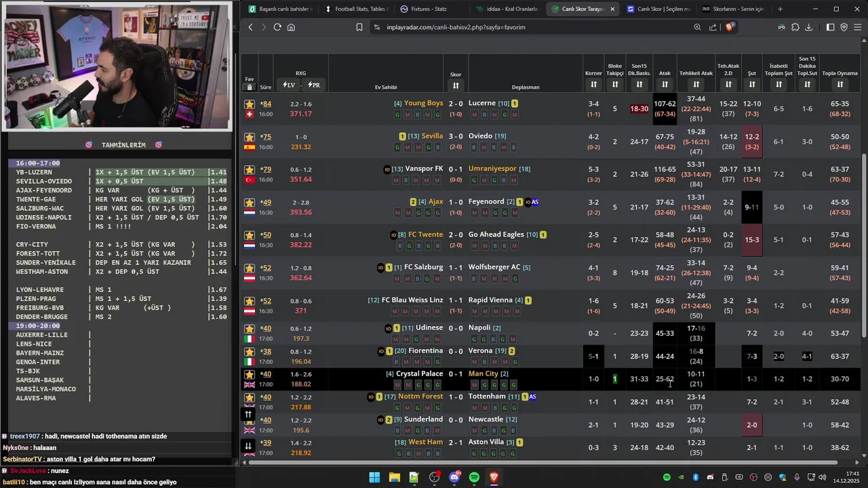868x488 pixels.
Task: Click the LV lightning RXG button
Action: pyautogui.click(x=289, y=85)
